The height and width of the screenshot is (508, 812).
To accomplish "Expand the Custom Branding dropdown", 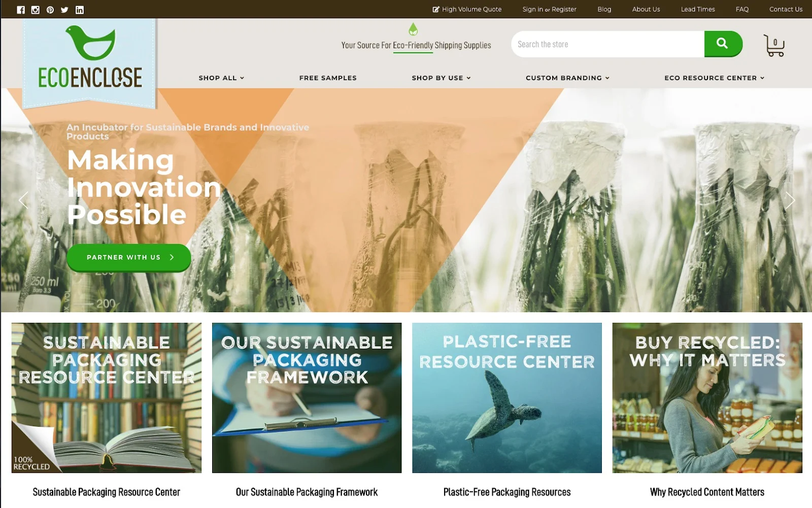I will [x=567, y=78].
